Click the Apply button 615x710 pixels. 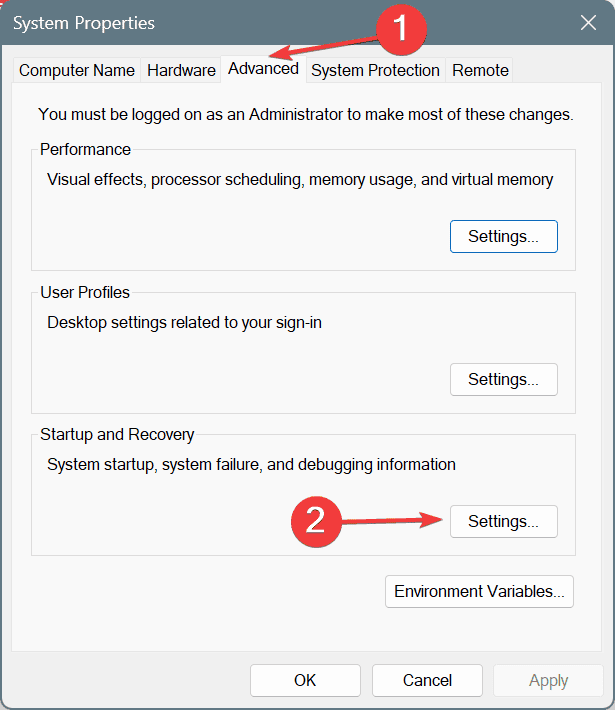[548, 680]
